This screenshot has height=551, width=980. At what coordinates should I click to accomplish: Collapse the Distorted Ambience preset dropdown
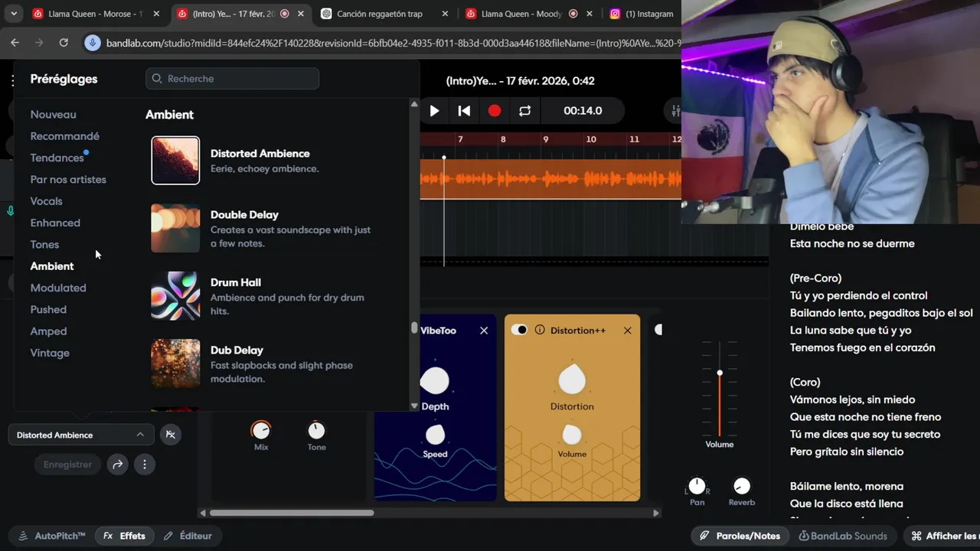[x=81, y=435]
